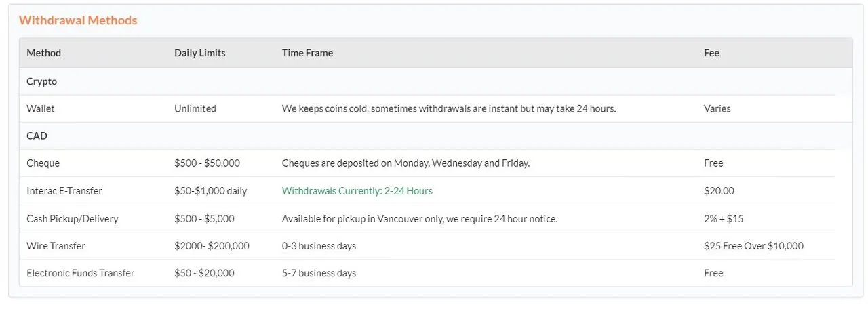Click the 2% + $15 fee cell
Image resolution: width=868 pixels, height=309 pixels.
coord(724,219)
